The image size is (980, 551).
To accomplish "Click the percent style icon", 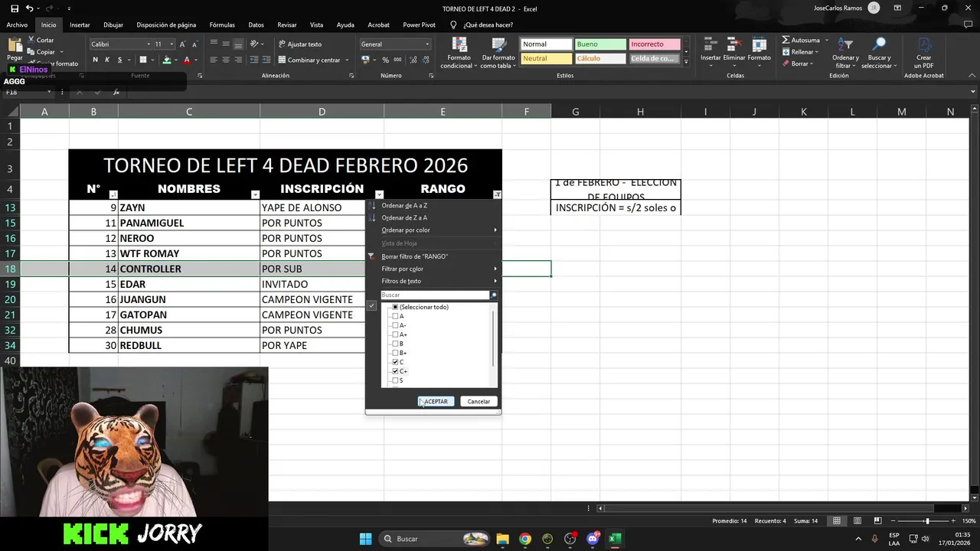I will (x=385, y=60).
